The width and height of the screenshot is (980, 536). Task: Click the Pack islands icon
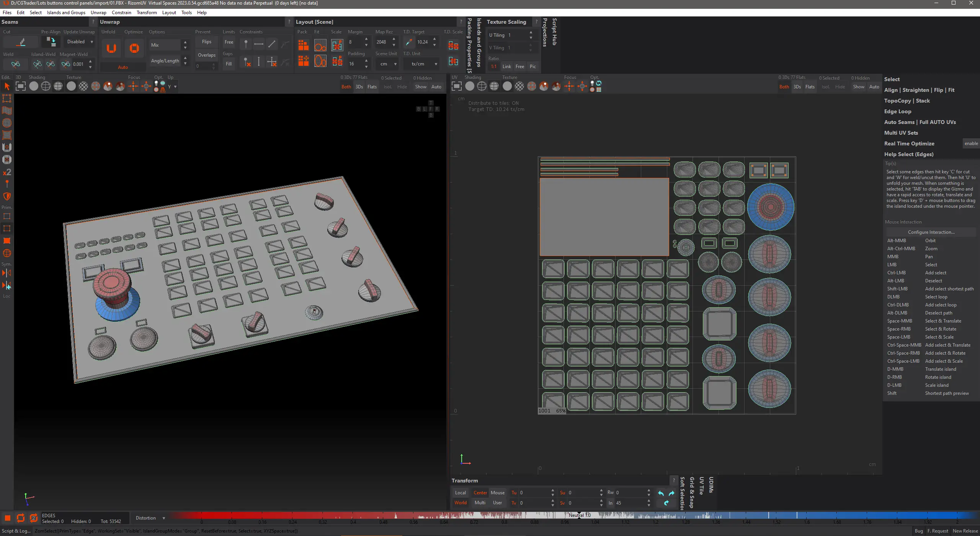[x=303, y=46]
